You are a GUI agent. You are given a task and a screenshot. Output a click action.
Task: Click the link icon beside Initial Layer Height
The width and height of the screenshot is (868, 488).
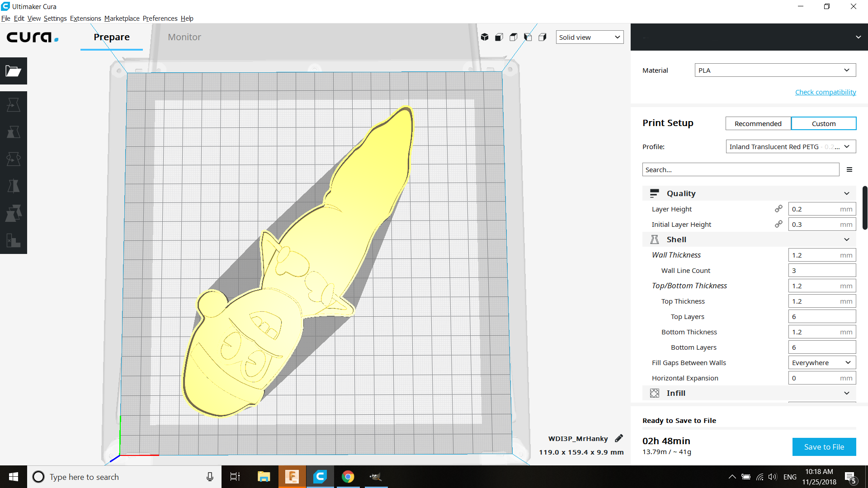[778, 224]
